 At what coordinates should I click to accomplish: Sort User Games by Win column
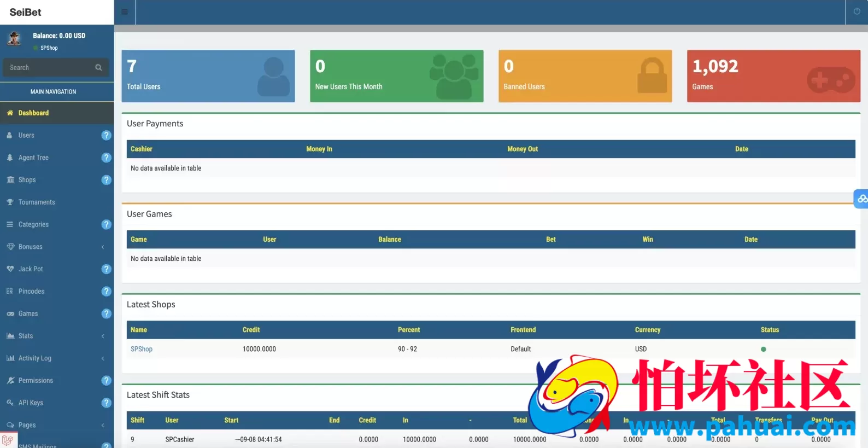point(648,240)
